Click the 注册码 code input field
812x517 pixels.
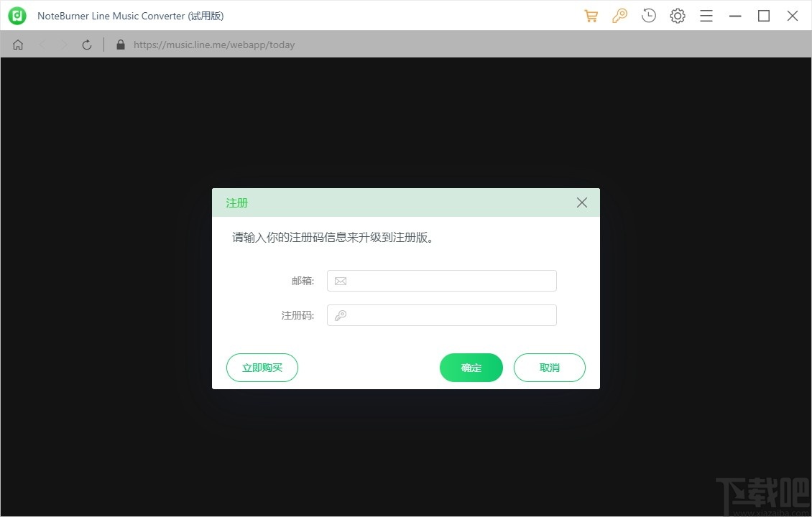click(442, 315)
